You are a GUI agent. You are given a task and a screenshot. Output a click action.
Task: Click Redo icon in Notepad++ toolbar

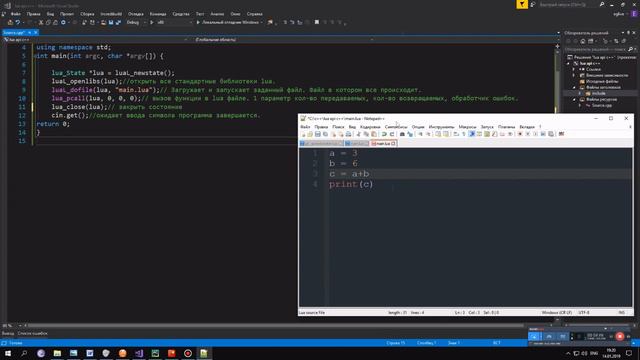(x=392, y=134)
